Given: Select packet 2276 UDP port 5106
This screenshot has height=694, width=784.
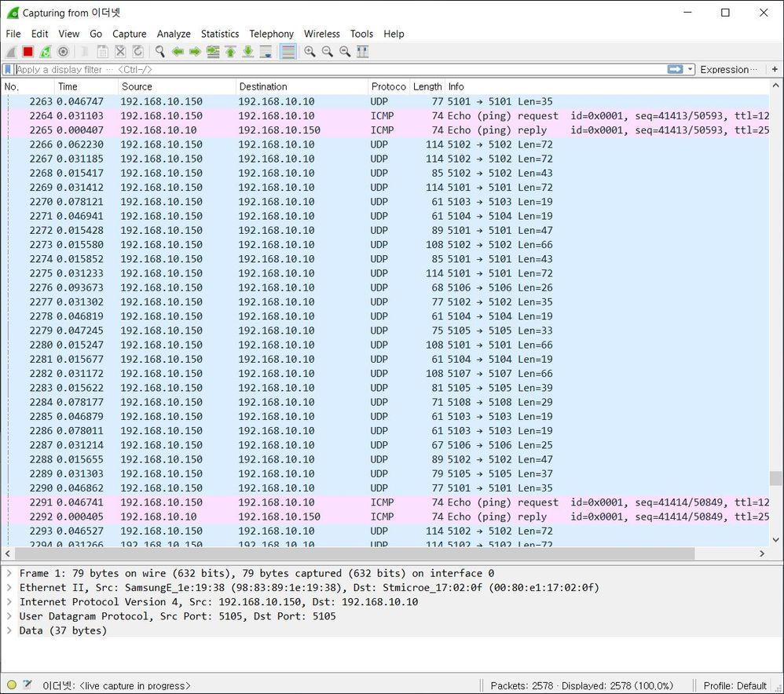Looking at the screenshot, I should 385,288.
